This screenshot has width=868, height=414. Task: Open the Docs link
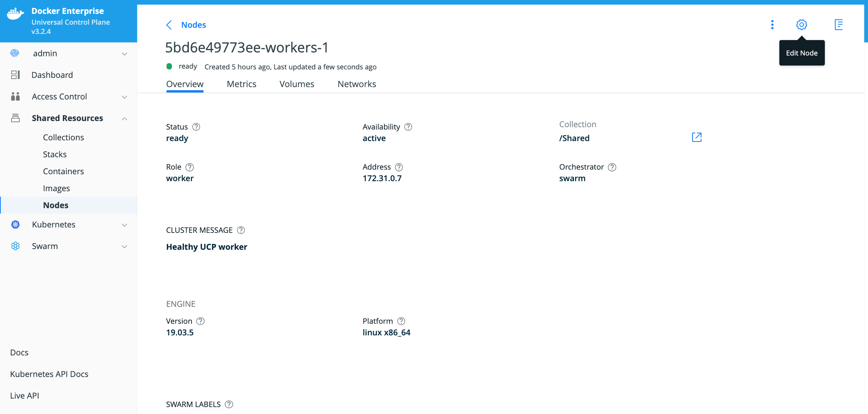pos(19,352)
